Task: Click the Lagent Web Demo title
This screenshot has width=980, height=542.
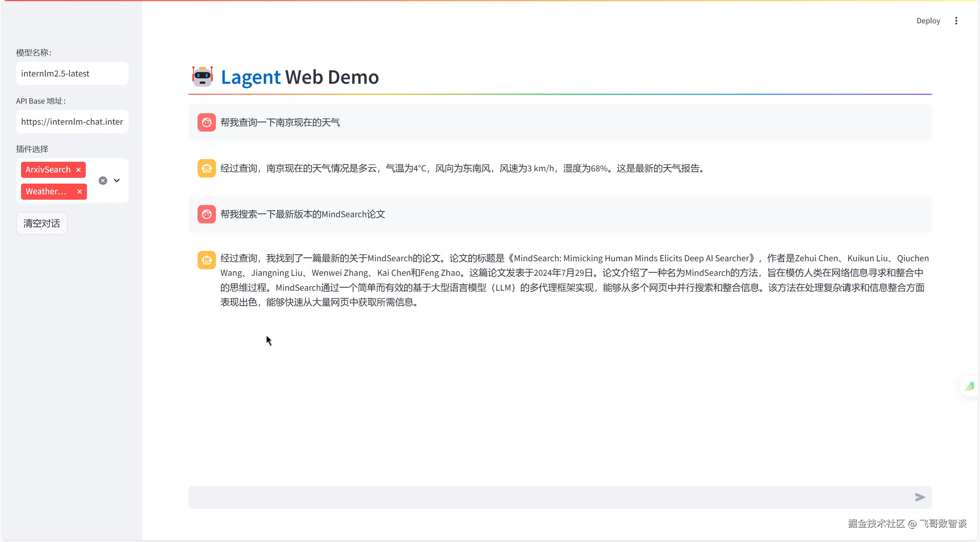Action: coord(300,77)
